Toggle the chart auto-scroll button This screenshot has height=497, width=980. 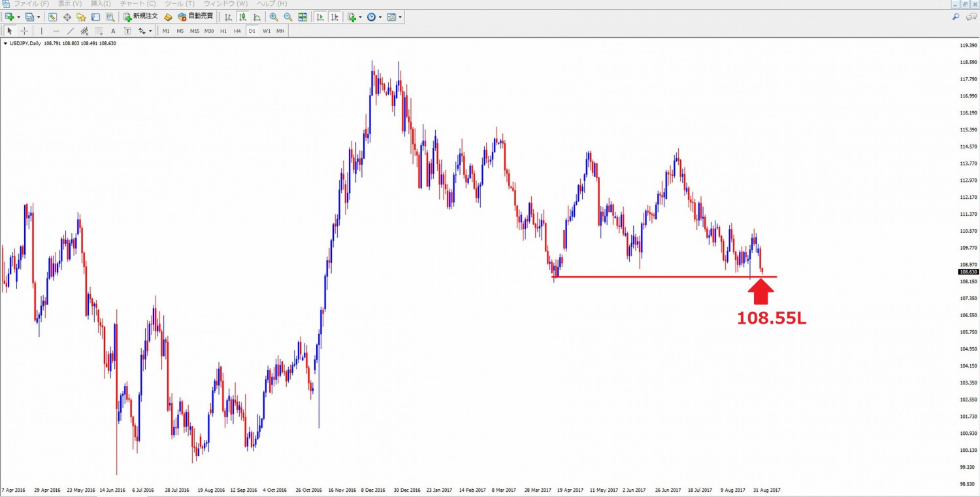[x=320, y=17]
